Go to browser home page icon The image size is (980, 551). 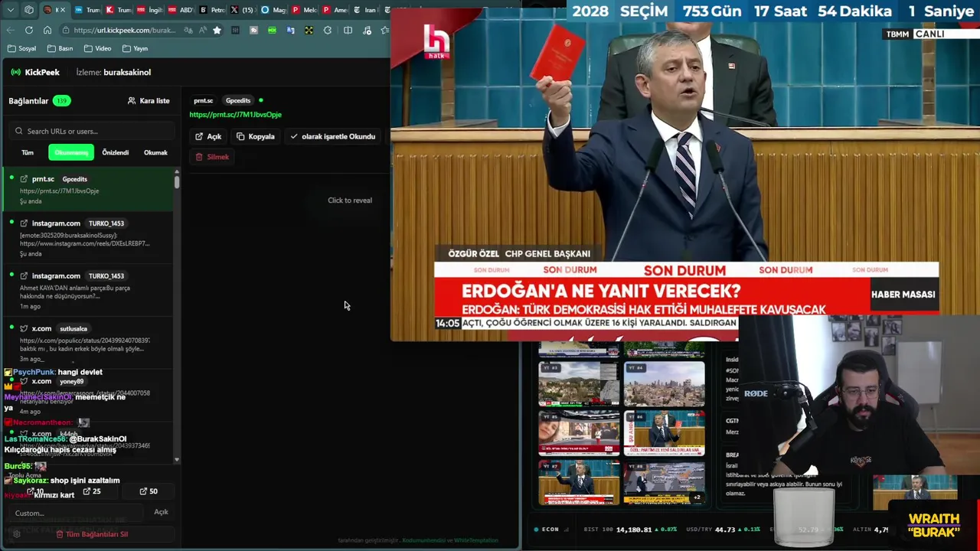click(47, 30)
